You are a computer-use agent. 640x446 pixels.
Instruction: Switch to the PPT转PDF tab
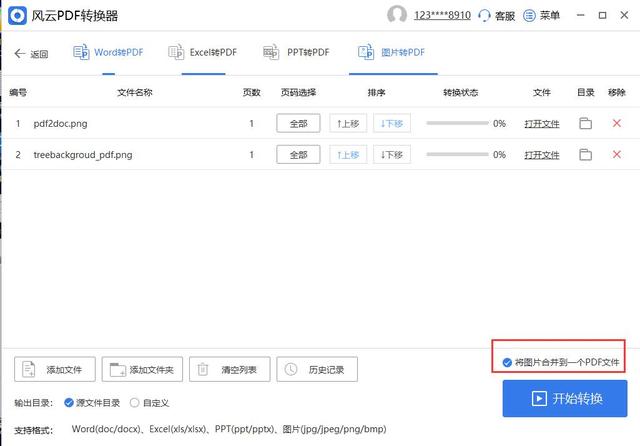tap(296, 53)
